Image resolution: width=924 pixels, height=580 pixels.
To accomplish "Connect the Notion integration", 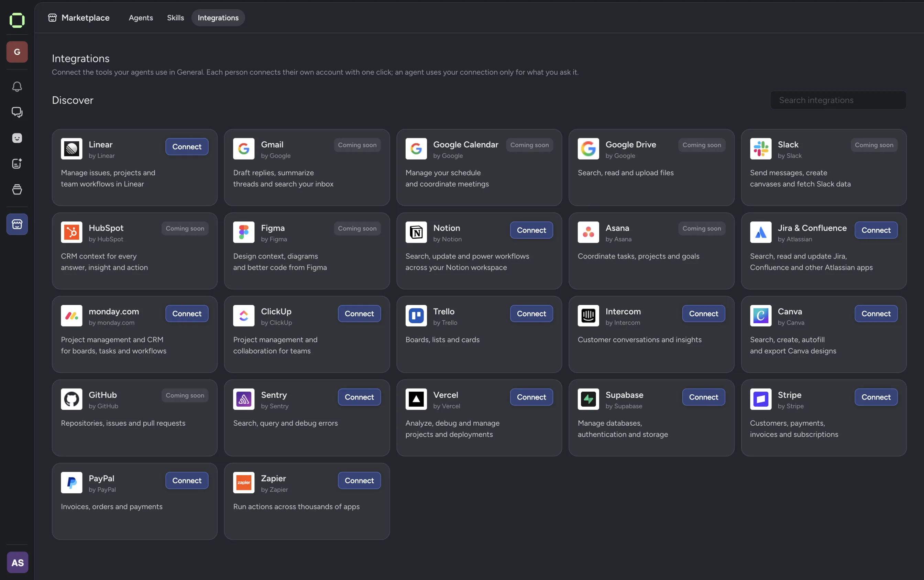I will pos(531,230).
